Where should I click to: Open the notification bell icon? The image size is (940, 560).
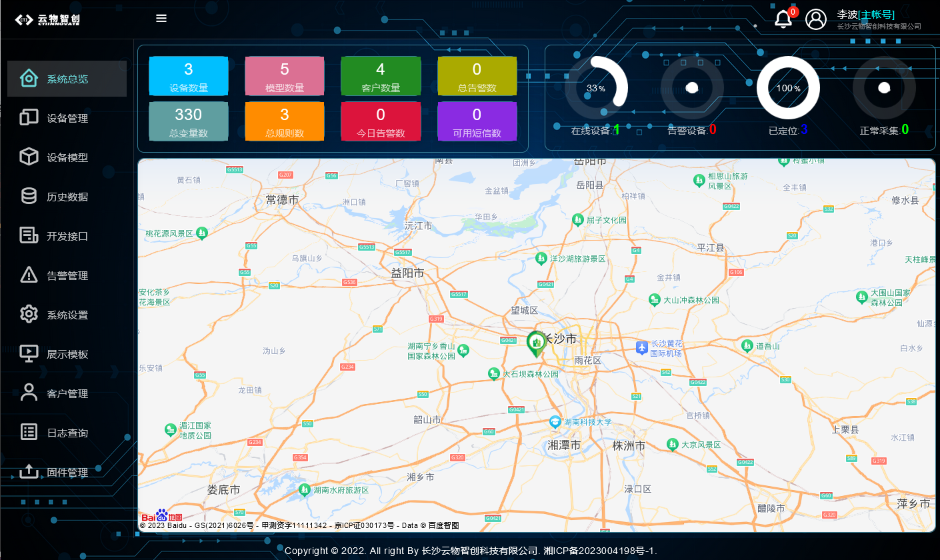click(x=783, y=19)
